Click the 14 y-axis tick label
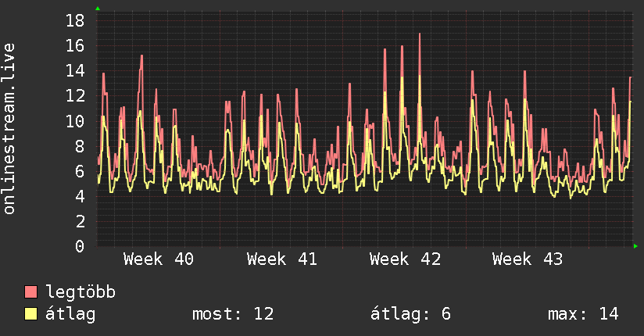 coord(75,70)
